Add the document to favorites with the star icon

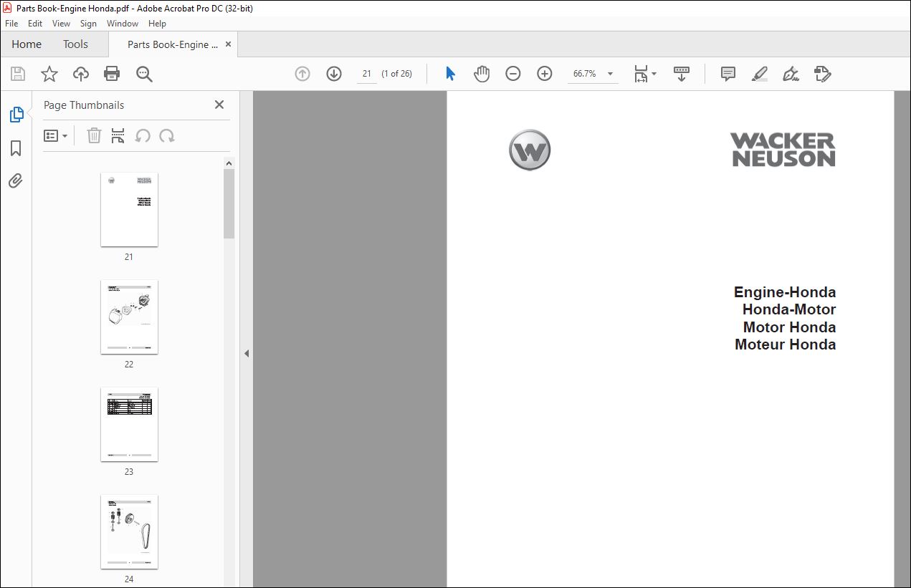click(49, 74)
